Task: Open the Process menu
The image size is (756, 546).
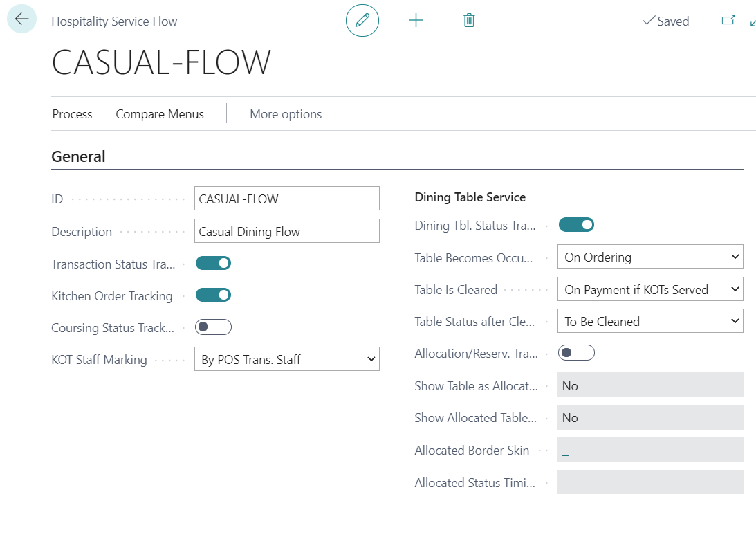Action: click(72, 114)
